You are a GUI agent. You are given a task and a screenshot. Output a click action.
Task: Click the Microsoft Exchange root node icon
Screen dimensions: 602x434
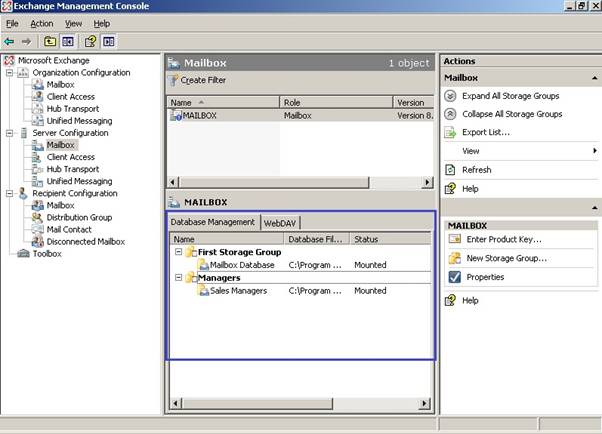(9, 60)
